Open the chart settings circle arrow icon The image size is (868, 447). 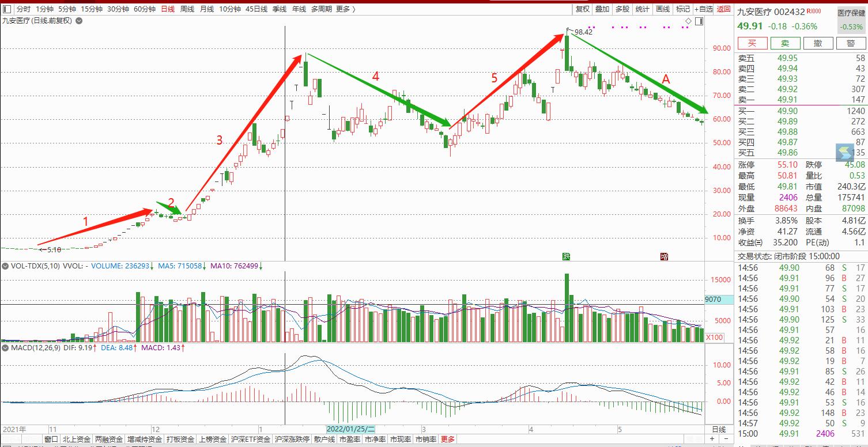pyautogui.click(x=78, y=21)
